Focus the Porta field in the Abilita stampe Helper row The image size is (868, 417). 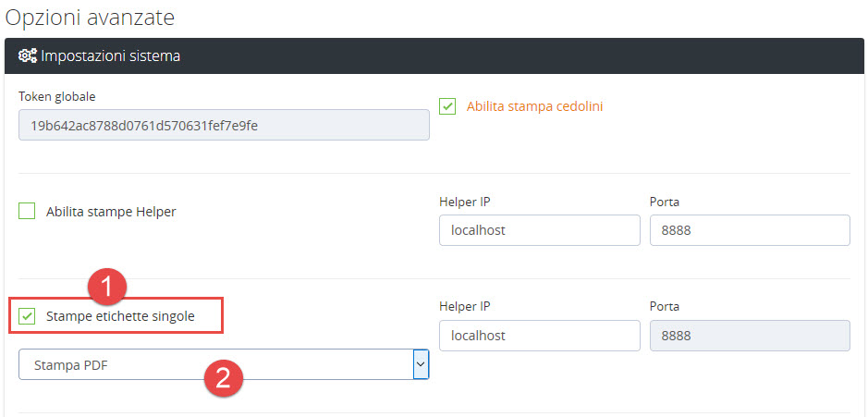[749, 230]
